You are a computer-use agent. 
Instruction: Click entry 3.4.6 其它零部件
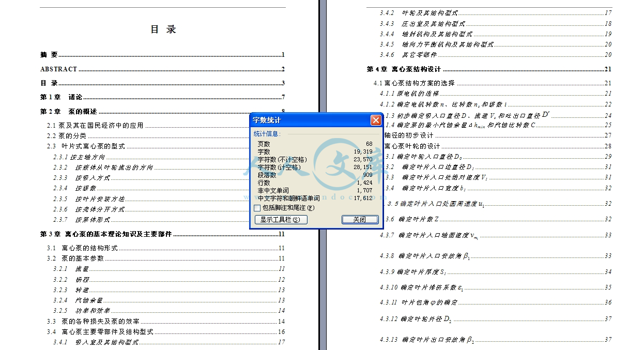pos(496,55)
